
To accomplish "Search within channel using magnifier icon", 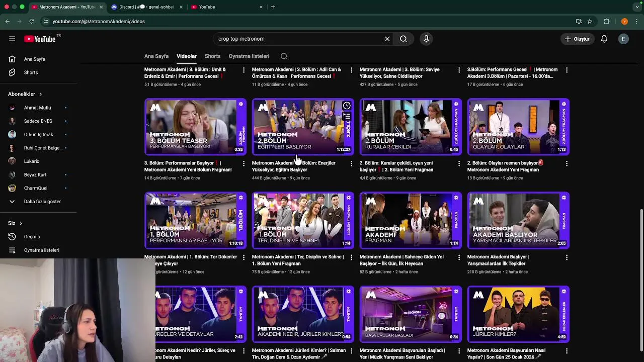I will click(x=284, y=56).
